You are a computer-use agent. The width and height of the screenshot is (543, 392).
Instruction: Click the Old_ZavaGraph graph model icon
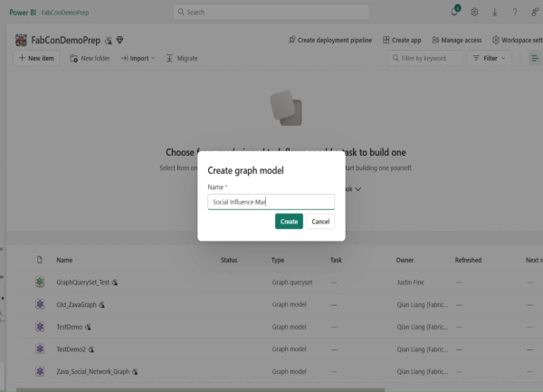click(x=40, y=304)
